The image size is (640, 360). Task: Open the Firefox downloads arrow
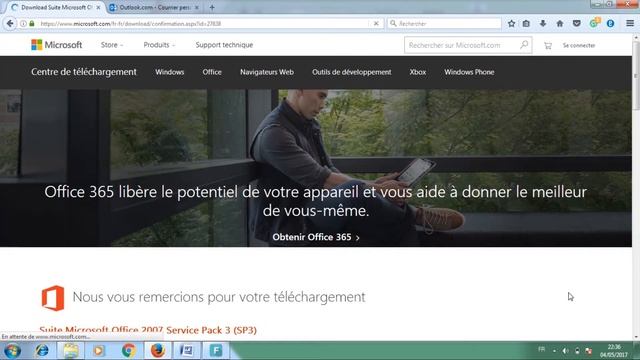click(x=543, y=24)
